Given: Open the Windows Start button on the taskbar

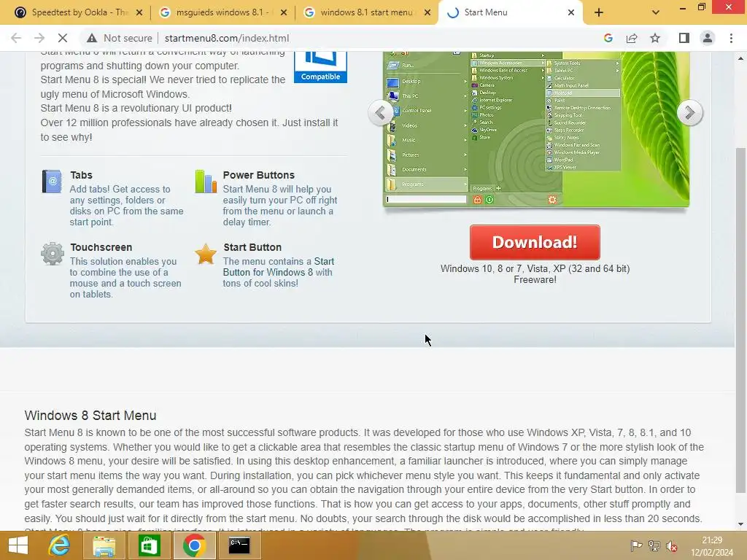Looking at the screenshot, I should 18,545.
